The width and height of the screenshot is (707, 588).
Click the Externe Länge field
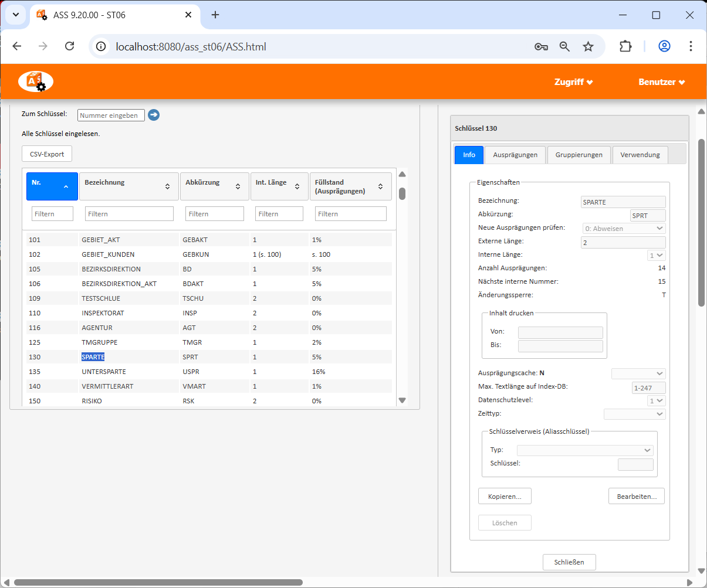coord(623,242)
